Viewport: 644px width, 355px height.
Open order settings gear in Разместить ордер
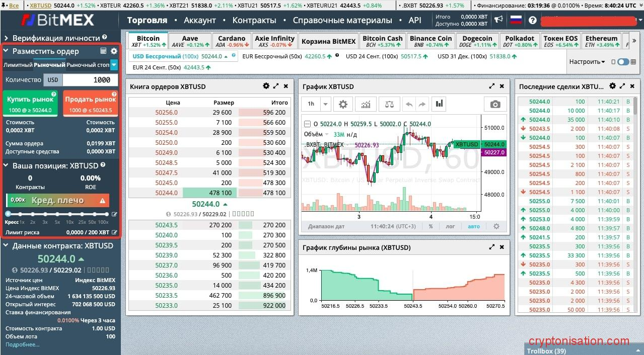click(114, 51)
